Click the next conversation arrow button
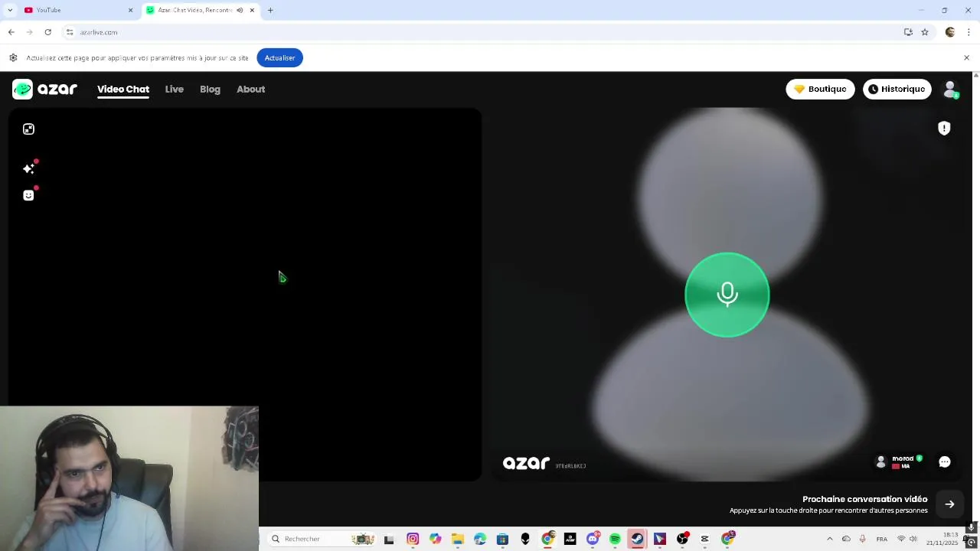The height and width of the screenshot is (551, 980). click(949, 504)
